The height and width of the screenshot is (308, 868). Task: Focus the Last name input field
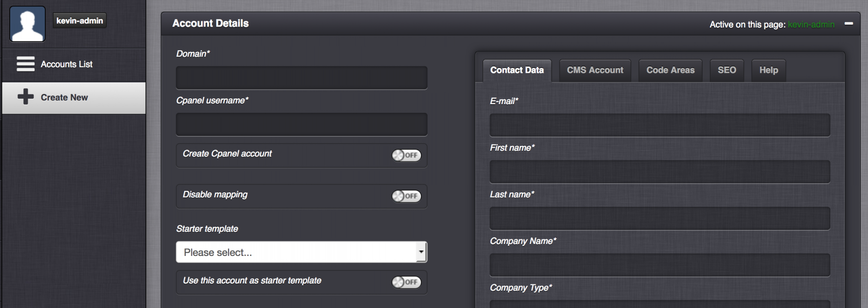click(660, 219)
